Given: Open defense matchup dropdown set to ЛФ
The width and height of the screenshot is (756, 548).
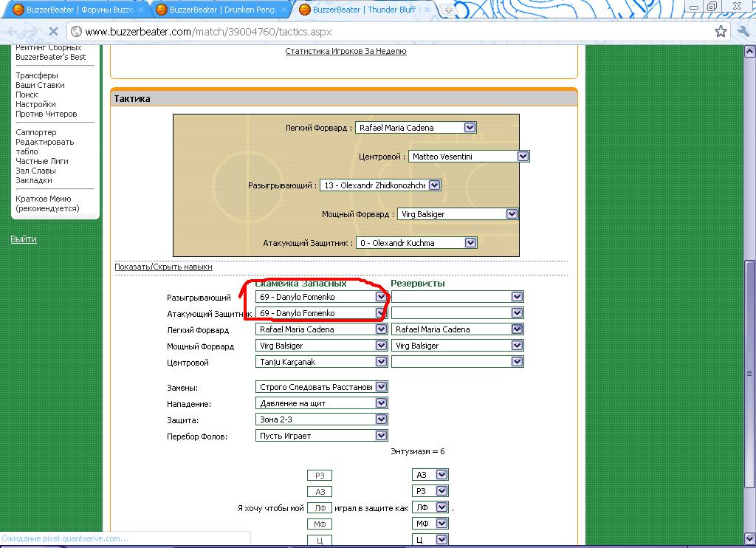Looking at the screenshot, I should coord(430,507).
